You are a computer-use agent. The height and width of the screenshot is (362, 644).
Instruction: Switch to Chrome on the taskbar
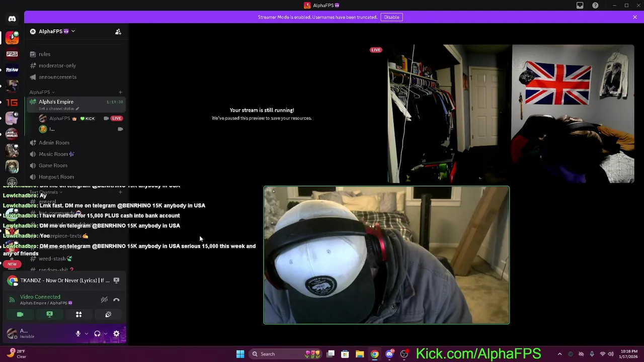point(374,354)
